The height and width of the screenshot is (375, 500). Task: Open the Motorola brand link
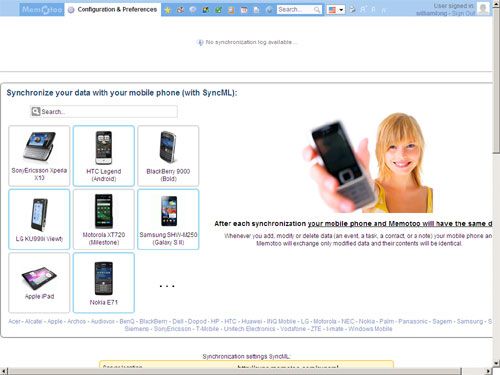click(x=324, y=321)
